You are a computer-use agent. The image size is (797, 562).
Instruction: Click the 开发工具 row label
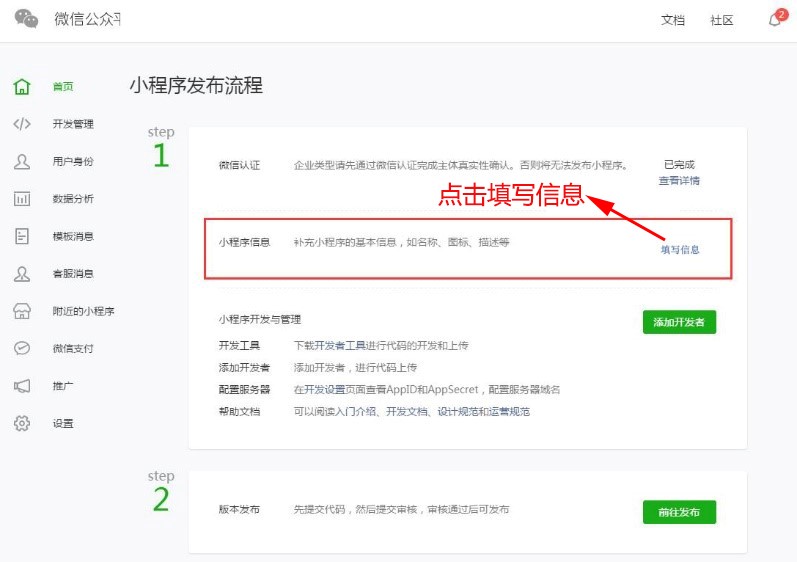[x=239, y=346]
